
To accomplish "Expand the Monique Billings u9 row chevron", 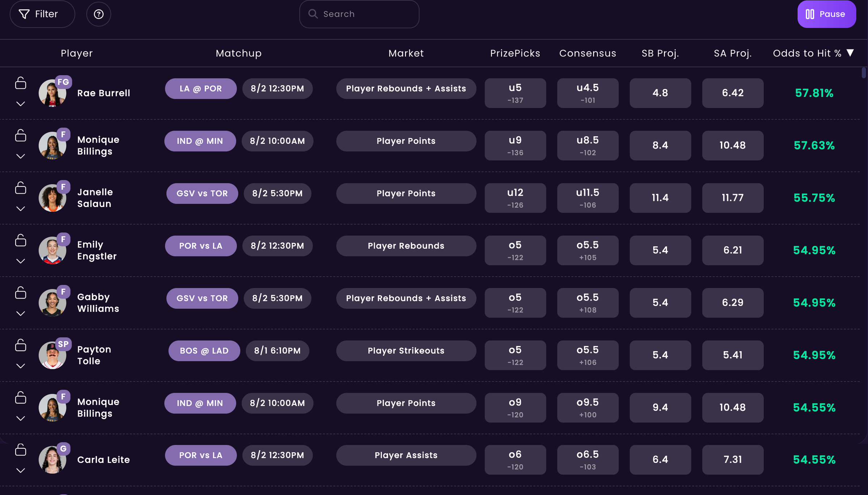I will [x=21, y=156].
